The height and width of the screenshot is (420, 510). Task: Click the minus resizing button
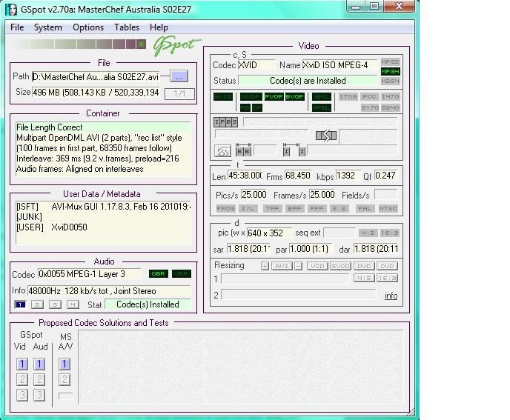298,266
